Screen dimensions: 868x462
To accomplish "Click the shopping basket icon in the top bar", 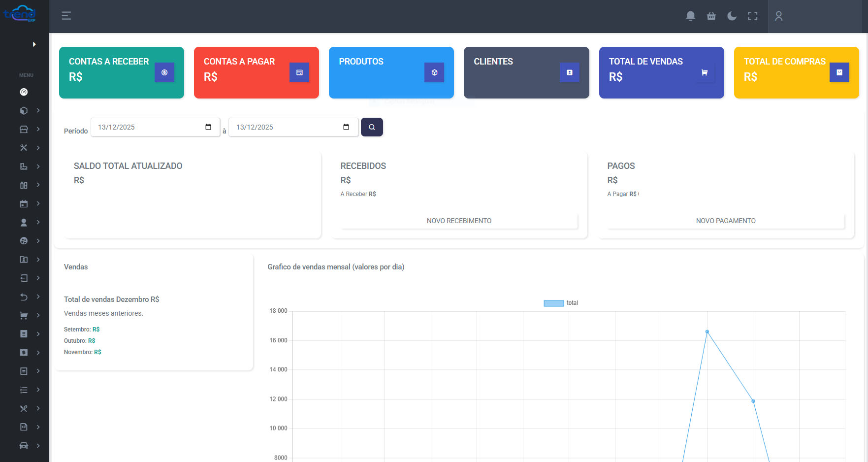I will tap(711, 16).
